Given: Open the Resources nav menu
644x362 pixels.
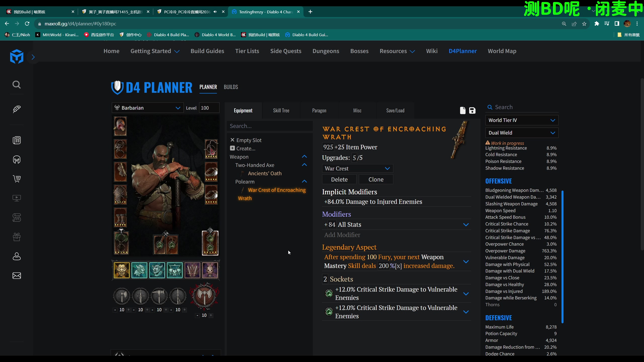Looking at the screenshot, I should click(x=397, y=51).
